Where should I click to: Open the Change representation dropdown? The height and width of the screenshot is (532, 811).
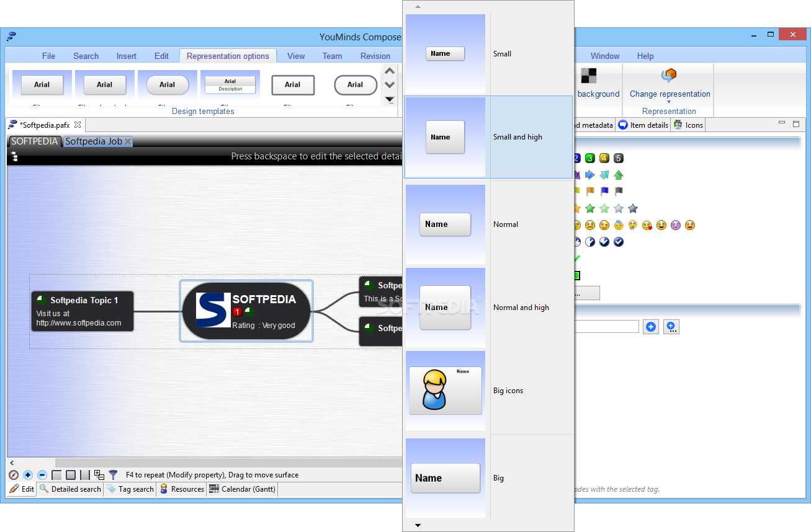point(670,87)
